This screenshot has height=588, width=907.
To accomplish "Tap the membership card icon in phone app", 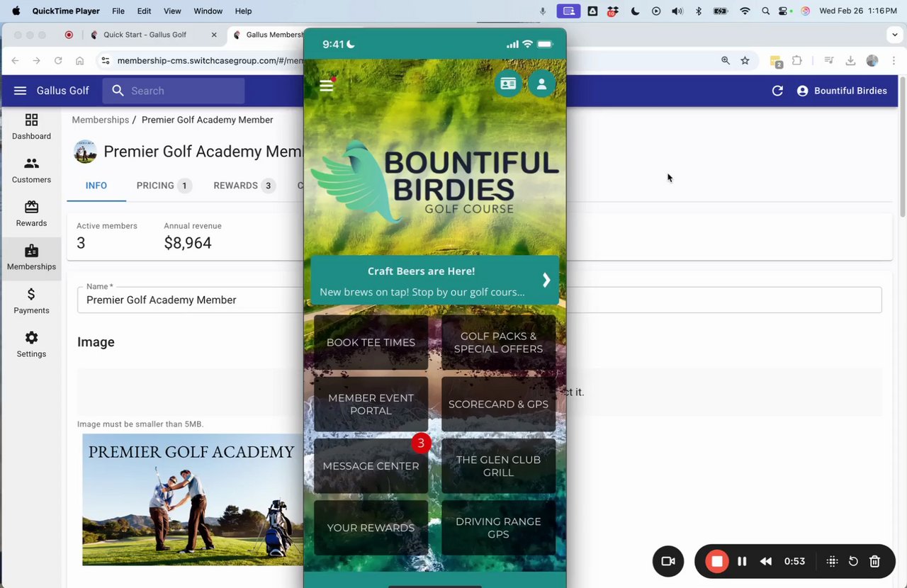I will tap(508, 84).
